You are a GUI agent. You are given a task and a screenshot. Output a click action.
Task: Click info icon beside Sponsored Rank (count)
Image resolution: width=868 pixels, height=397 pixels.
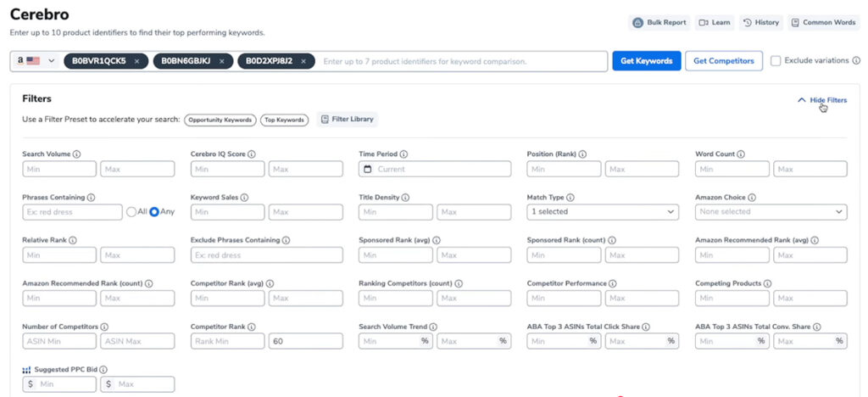click(612, 240)
